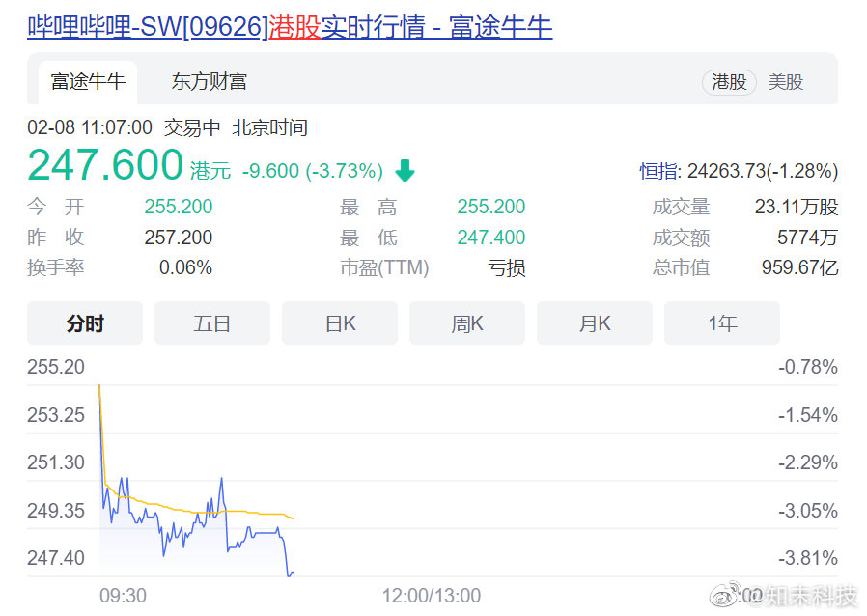
Task: Click the -0.78% axis label
Action: [x=808, y=367]
